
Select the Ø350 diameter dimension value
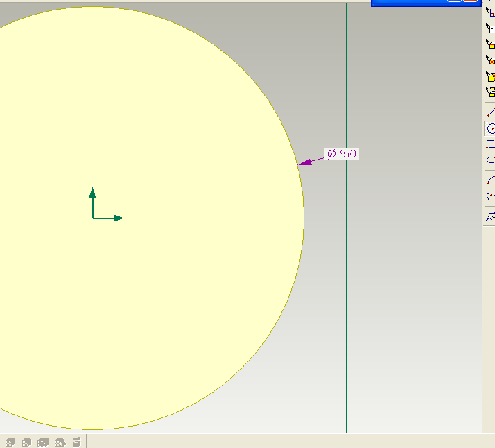(342, 154)
